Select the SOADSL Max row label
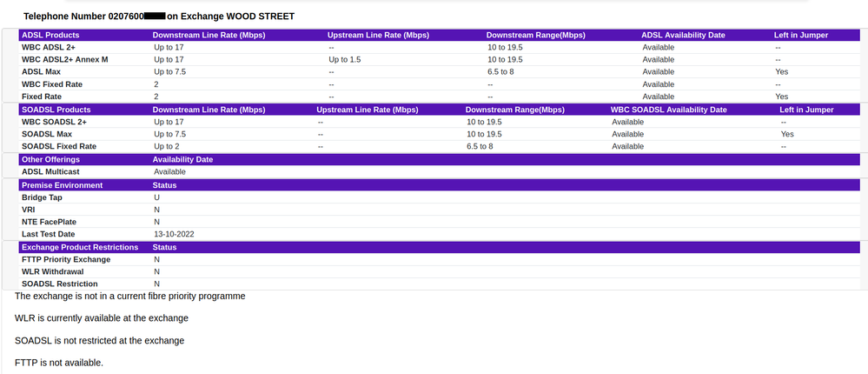Image resolution: width=868 pixels, height=374 pixels. pos(50,134)
